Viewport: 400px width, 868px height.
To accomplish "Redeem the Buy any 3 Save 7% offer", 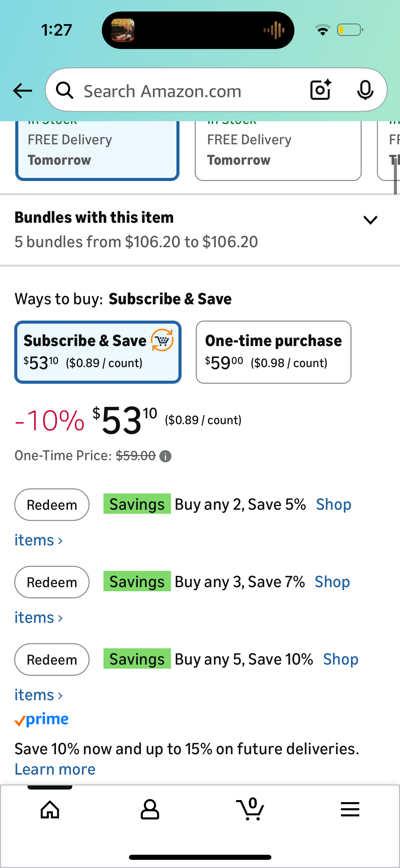I will pyautogui.click(x=52, y=582).
